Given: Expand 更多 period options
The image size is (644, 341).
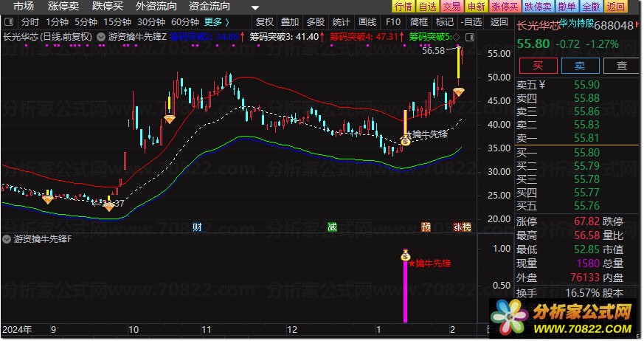Looking at the screenshot, I should (216, 22).
